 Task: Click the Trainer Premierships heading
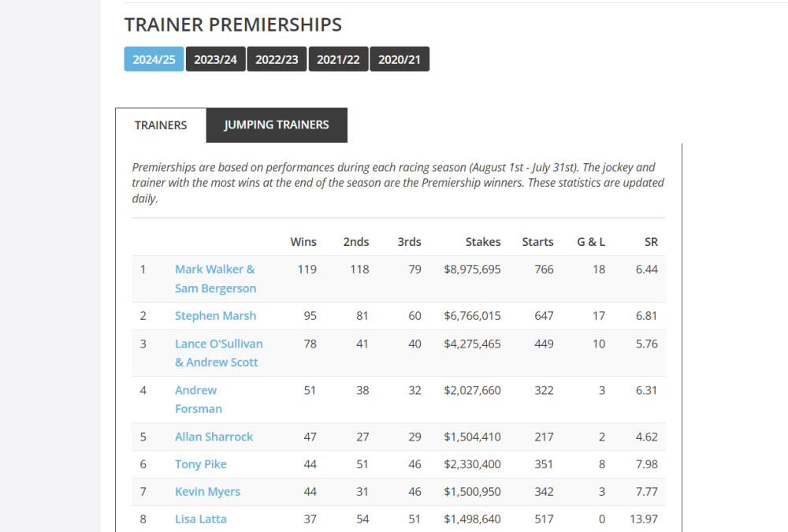(233, 24)
